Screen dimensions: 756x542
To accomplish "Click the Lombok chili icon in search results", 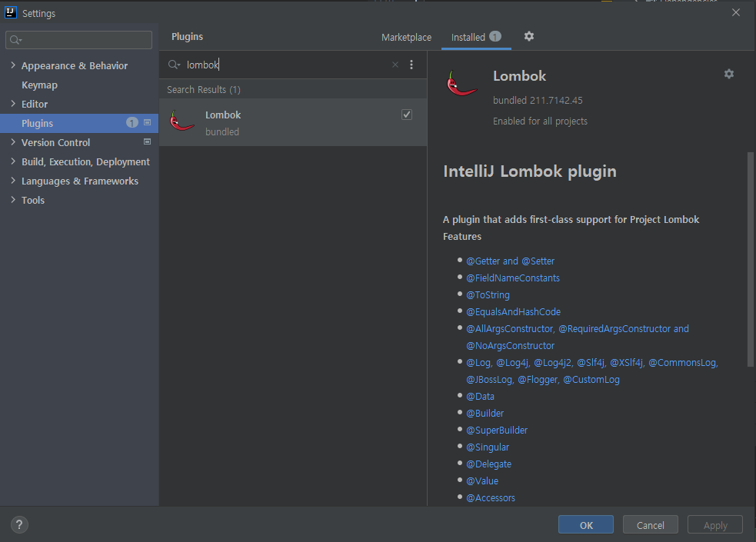I will pos(182,121).
